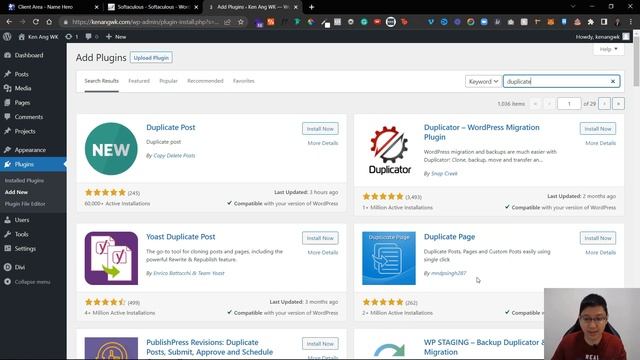Open Duplicate Page title link
The width and height of the screenshot is (640, 360).
(x=449, y=237)
